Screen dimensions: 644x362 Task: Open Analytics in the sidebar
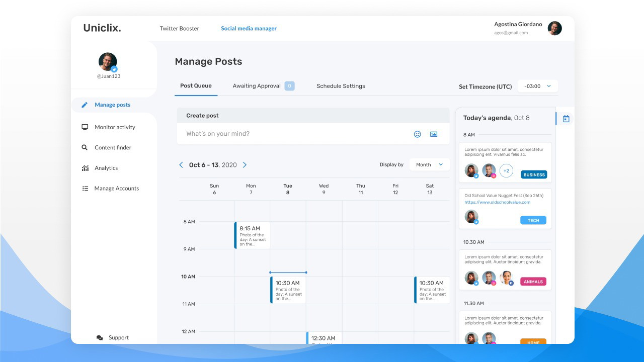(x=106, y=168)
